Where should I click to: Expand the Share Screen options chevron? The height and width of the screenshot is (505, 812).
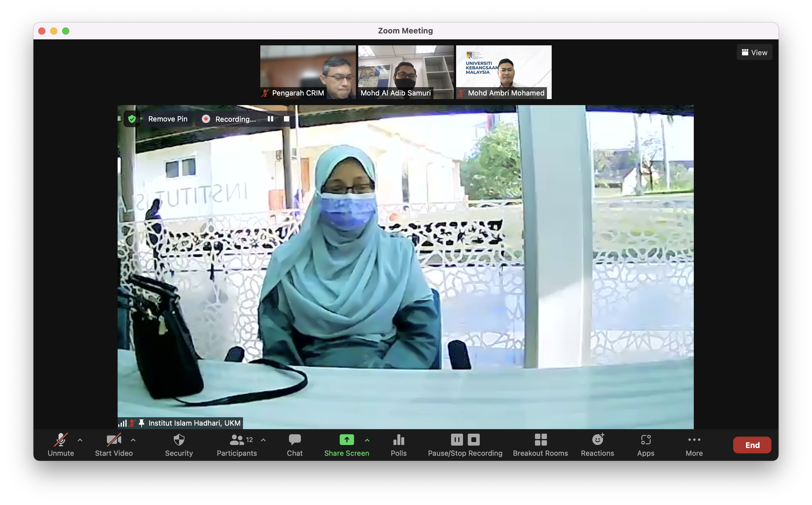[367, 440]
